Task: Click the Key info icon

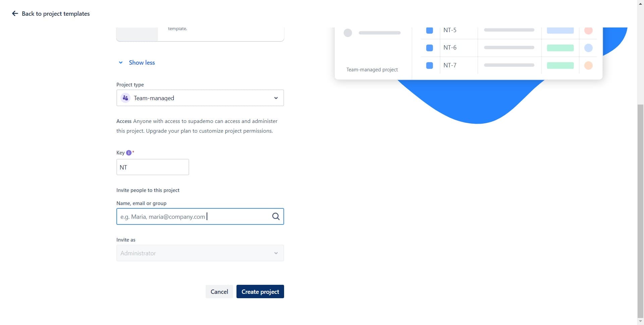Action: (128, 153)
